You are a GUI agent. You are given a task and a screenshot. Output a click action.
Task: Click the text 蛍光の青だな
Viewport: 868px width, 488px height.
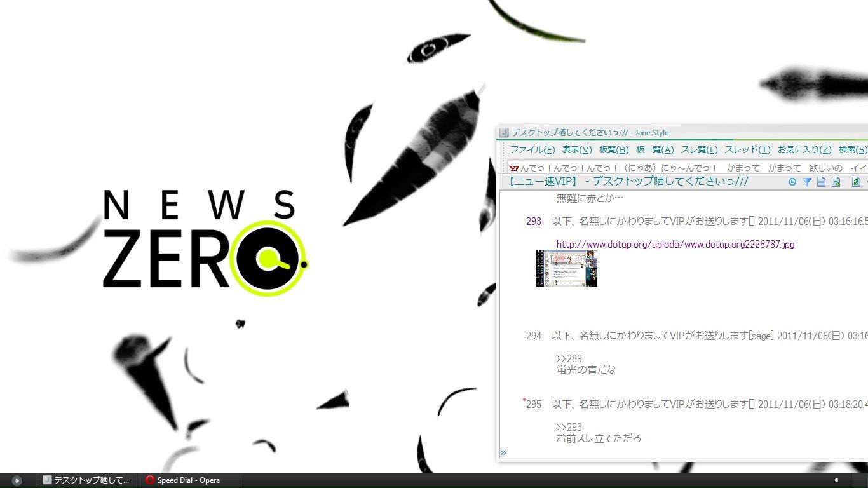[586, 370]
